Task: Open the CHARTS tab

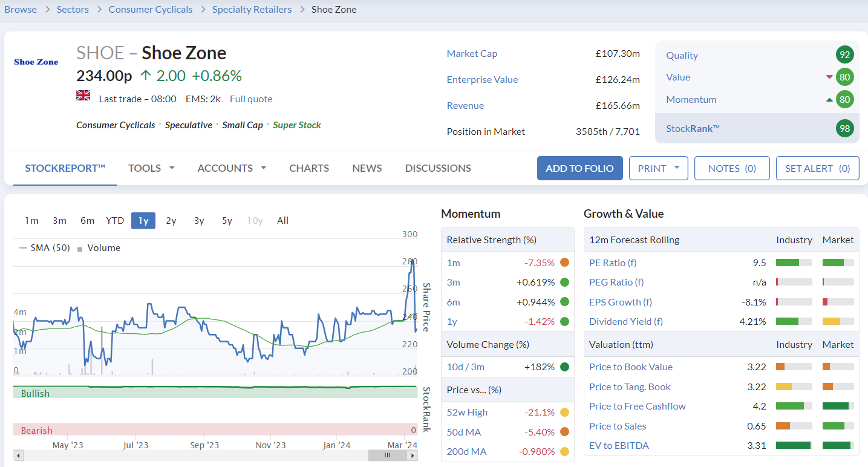Action: (x=309, y=168)
